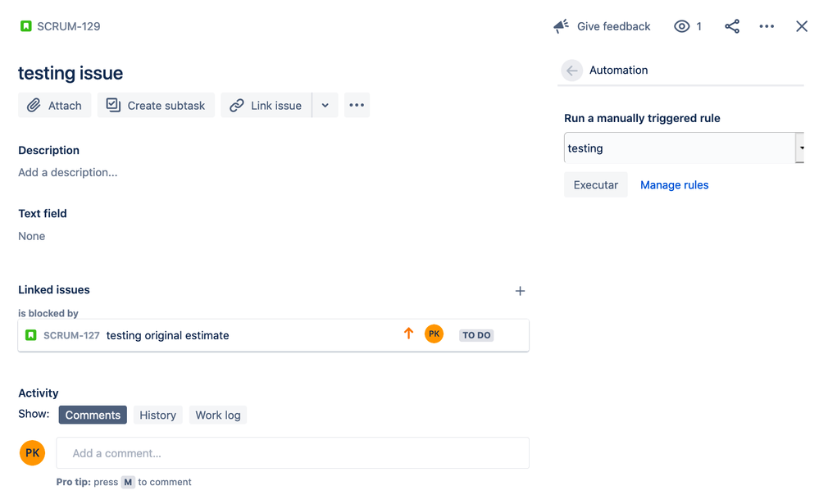
Task: Click the back arrow in Automation panel
Action: click(572, 70)
